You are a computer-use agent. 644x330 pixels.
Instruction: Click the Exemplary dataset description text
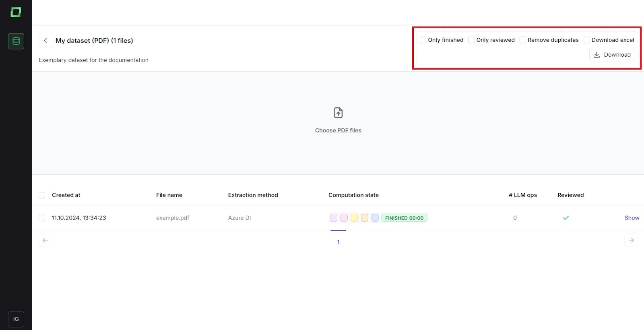(x=93, y=60)
